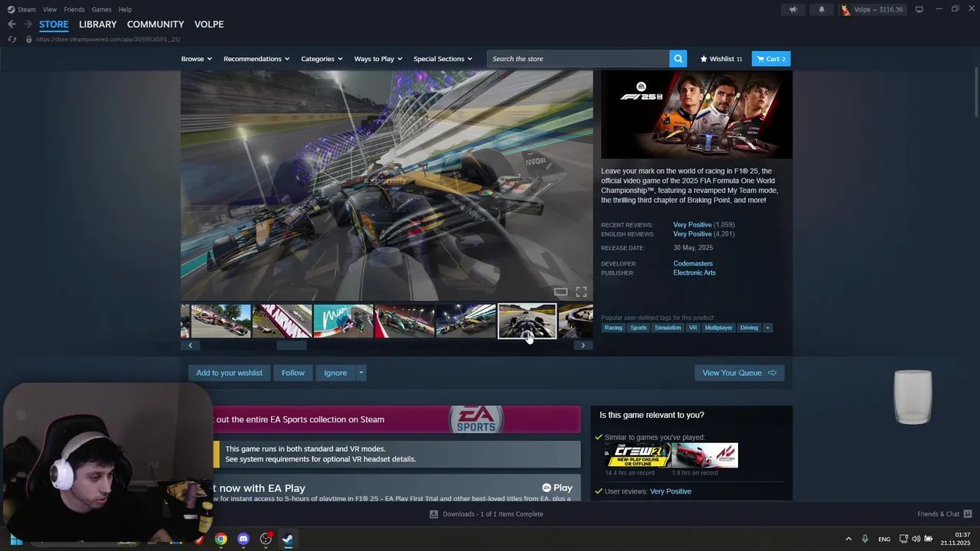Reload the store page
Screen dimensions: 980x551
click(11, 39)
